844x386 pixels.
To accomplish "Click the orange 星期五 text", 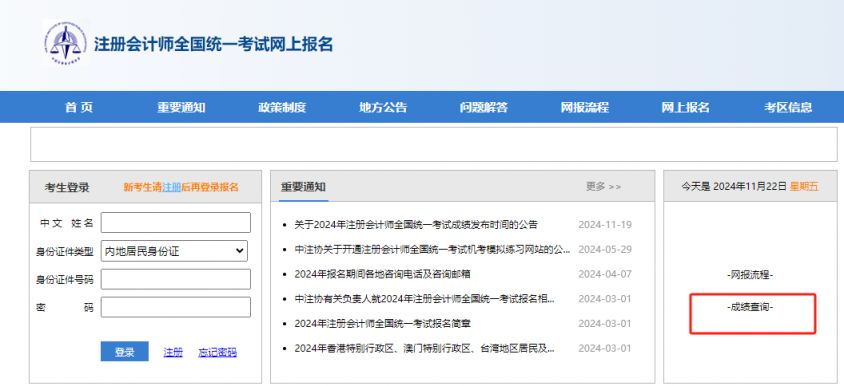I will click(x=804, y=187).
